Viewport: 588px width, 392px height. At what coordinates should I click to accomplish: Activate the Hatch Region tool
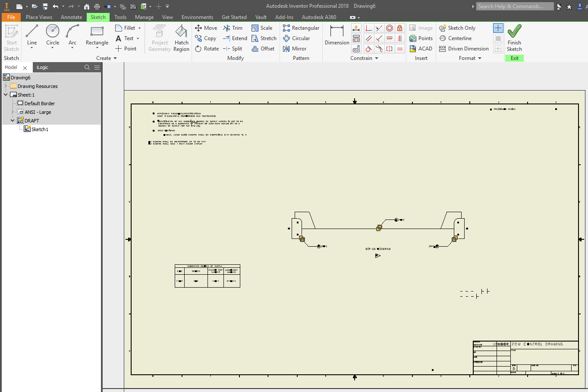(x=181, y=38)
